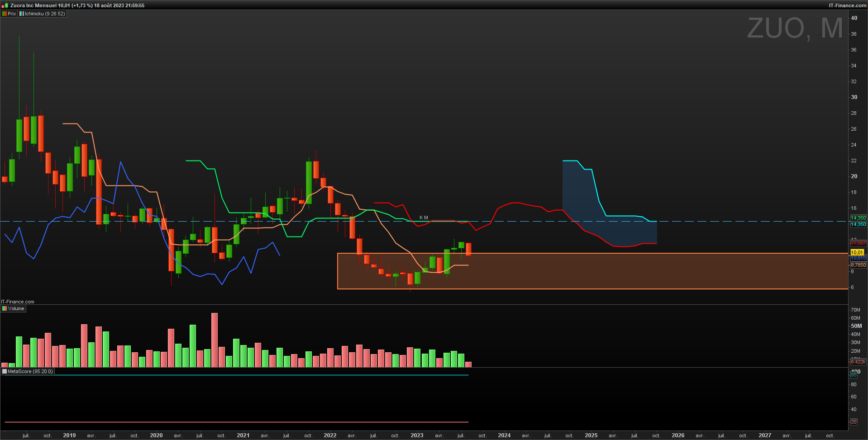Viewport: 868px width, 440px height.
Task: Click the Volume panel color icon
Action: 5,308
